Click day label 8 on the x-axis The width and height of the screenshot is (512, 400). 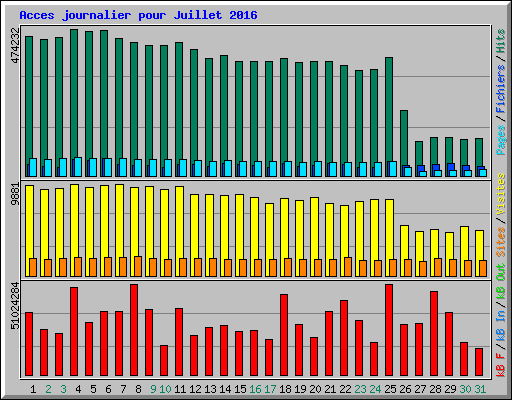(x=138, y=389)
